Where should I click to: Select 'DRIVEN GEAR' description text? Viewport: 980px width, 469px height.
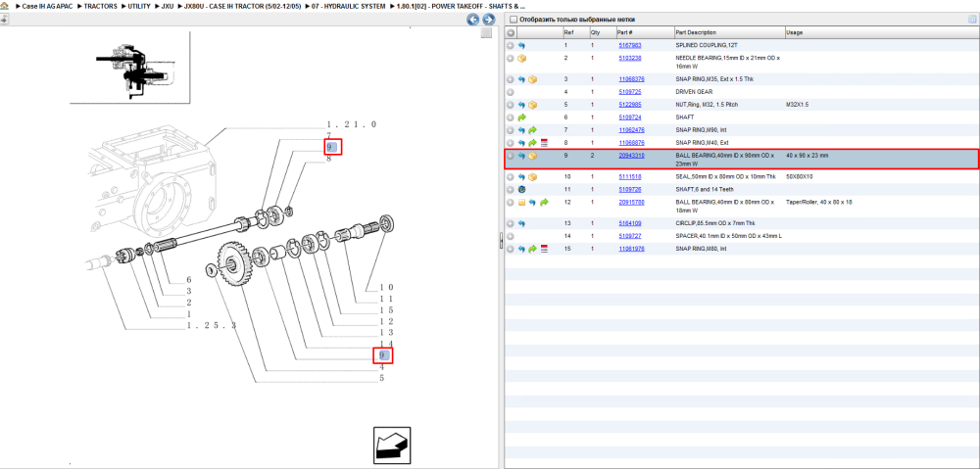point(694,92)
